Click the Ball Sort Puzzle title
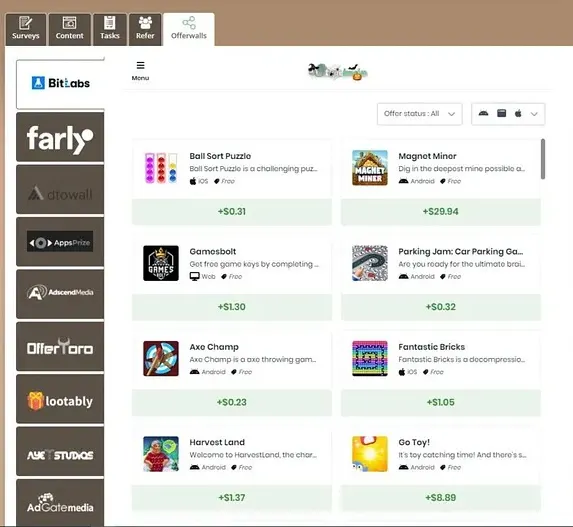Image resolution: width=573 pixels, height=527 pixels. (x=220, y=156)
